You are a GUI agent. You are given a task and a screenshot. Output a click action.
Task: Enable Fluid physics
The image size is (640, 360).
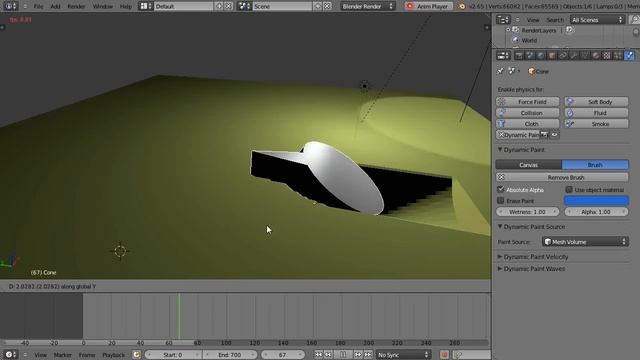pos(596,113)
